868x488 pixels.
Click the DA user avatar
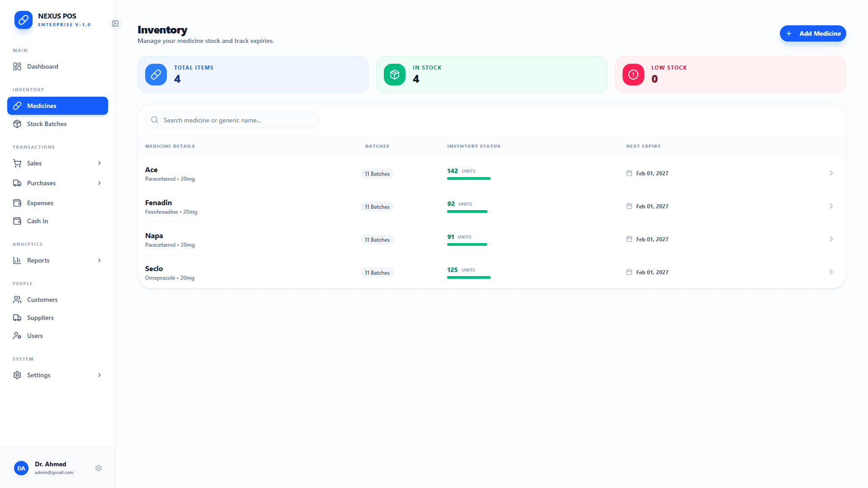click(x=21, y=468)
